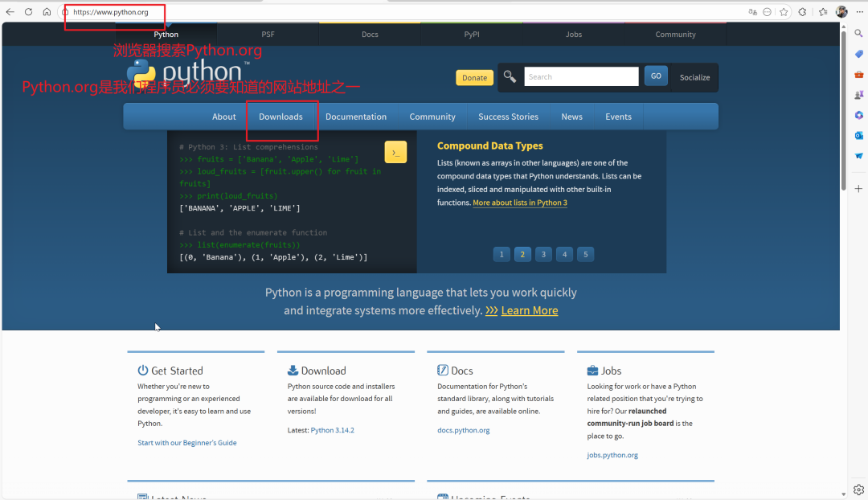868x500 pixels.
Task: Open More about lists in Python 3 link
Action: point(520,203)
